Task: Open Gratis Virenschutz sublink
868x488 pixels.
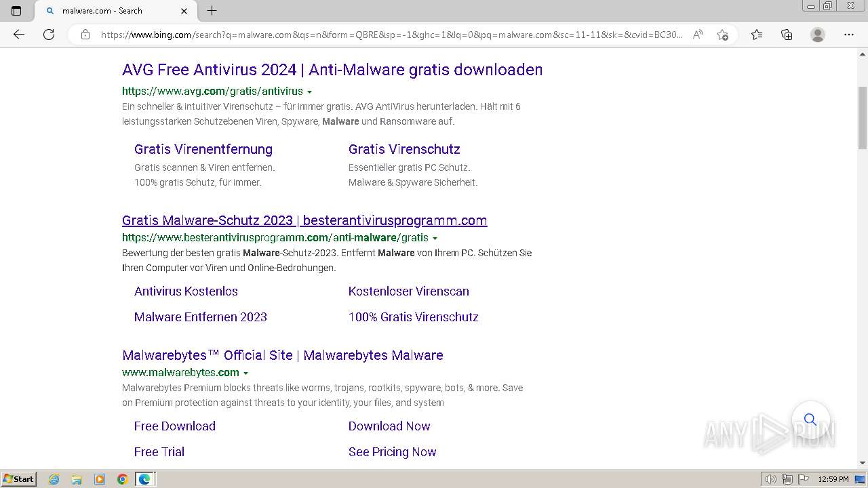Action: (x=404, y=149)
